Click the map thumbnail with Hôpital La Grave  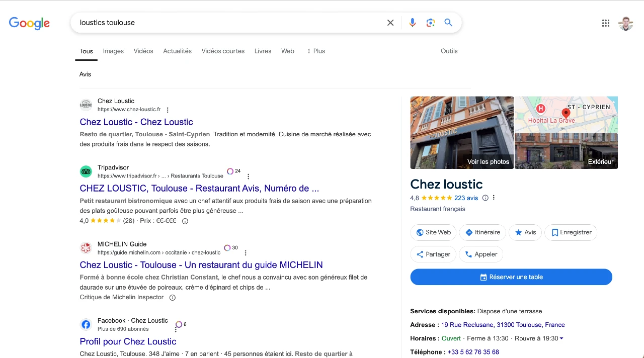[x=566, y=114]
